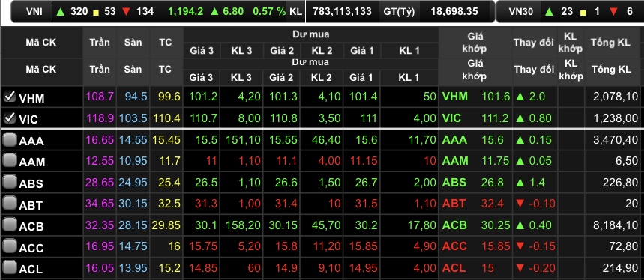Select the VNI index tab
The width and height of the screenshot is (644, 280).
pos(34,12)
